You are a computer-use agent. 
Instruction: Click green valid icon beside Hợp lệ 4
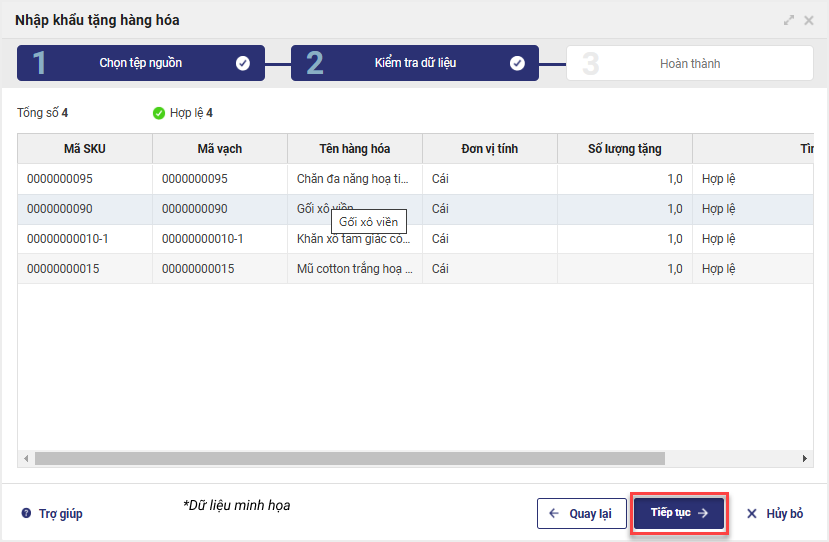pyautogui.click(x=159, y=113)
